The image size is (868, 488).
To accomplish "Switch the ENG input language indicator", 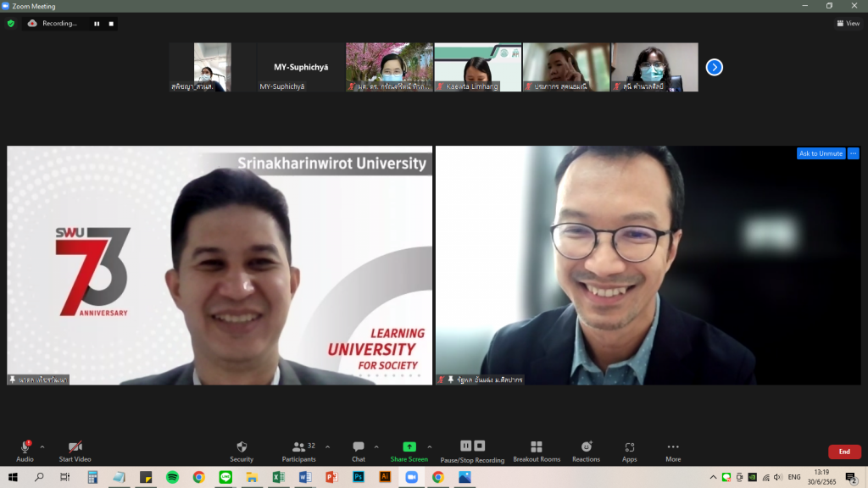I will coord(794,477).
